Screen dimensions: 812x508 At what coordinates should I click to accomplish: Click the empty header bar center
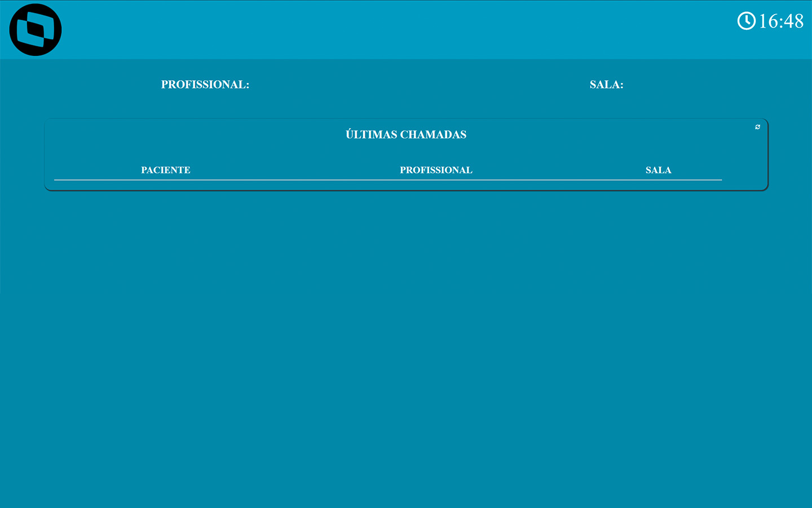click(406, 29)
